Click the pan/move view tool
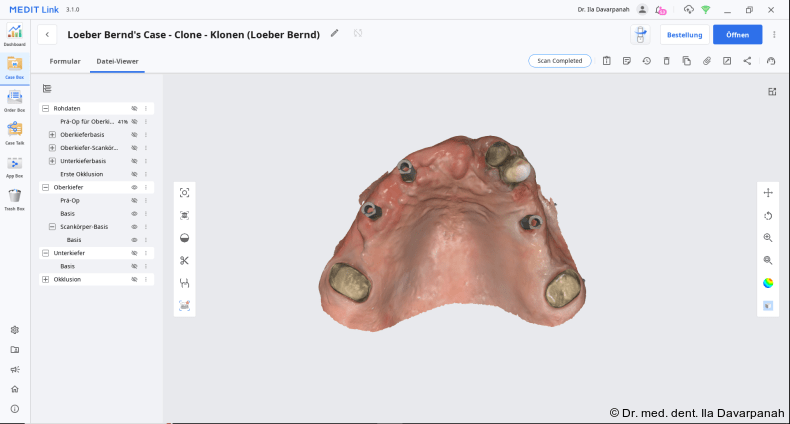This screenshot has height=424, width=790. (x=768, y=192)
